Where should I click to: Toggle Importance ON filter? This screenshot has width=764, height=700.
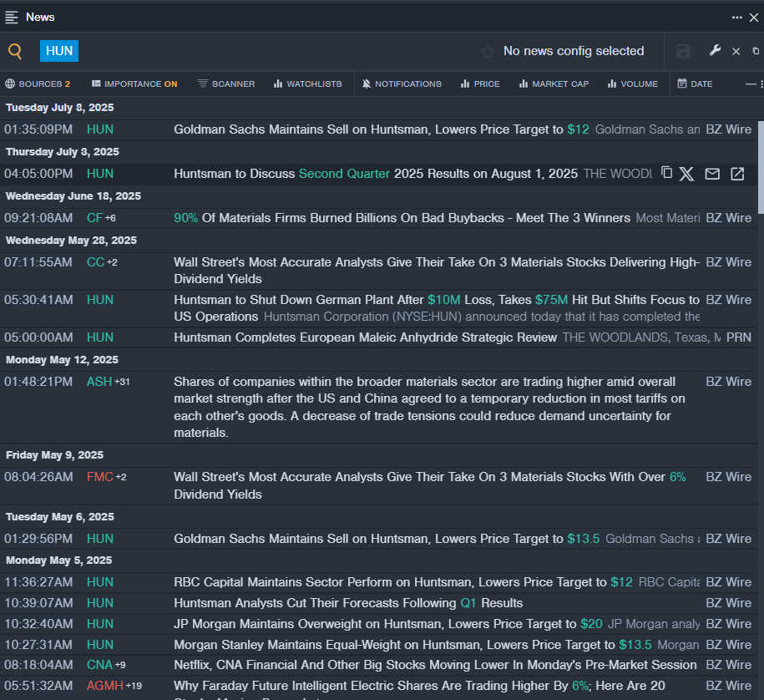coord(134,84)
